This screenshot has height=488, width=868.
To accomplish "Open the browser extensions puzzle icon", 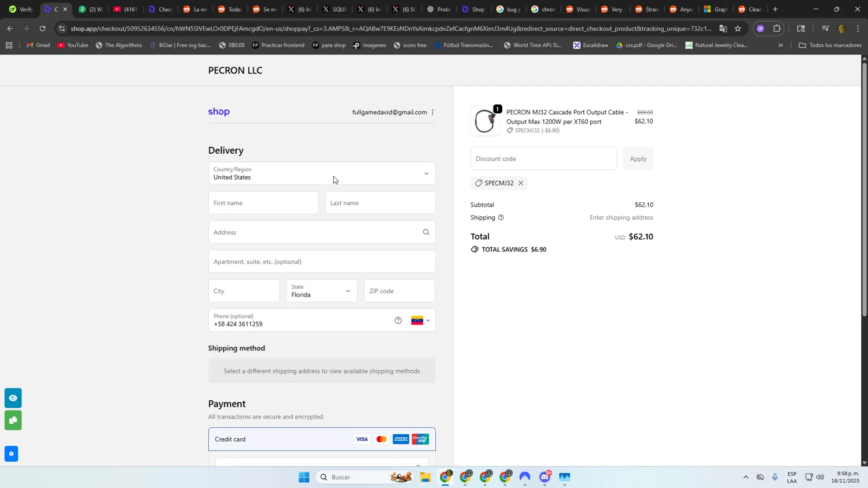I will coord(777,28).
